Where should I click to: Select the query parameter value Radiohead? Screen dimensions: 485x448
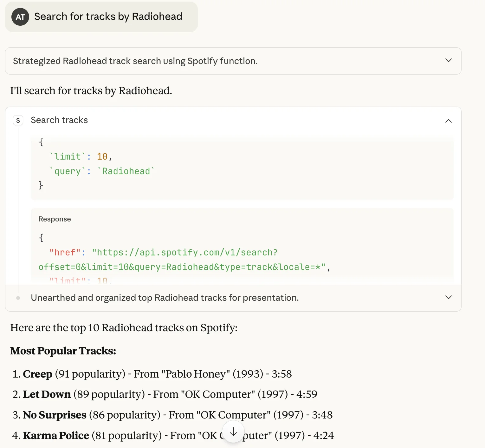pos(126,171)
